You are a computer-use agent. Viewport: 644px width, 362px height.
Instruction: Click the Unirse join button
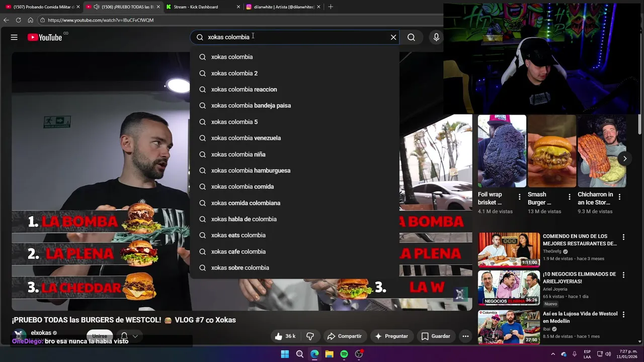tap(100, 336)
